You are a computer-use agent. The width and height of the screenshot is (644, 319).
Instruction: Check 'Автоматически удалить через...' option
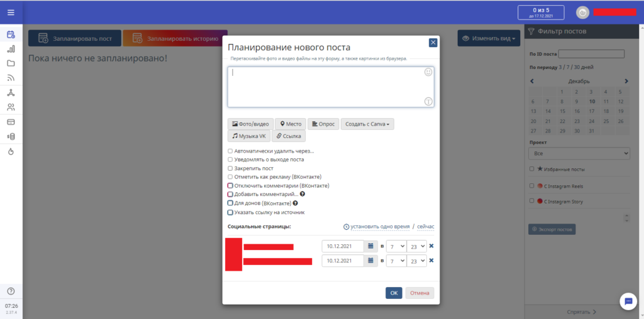[230, 151]
